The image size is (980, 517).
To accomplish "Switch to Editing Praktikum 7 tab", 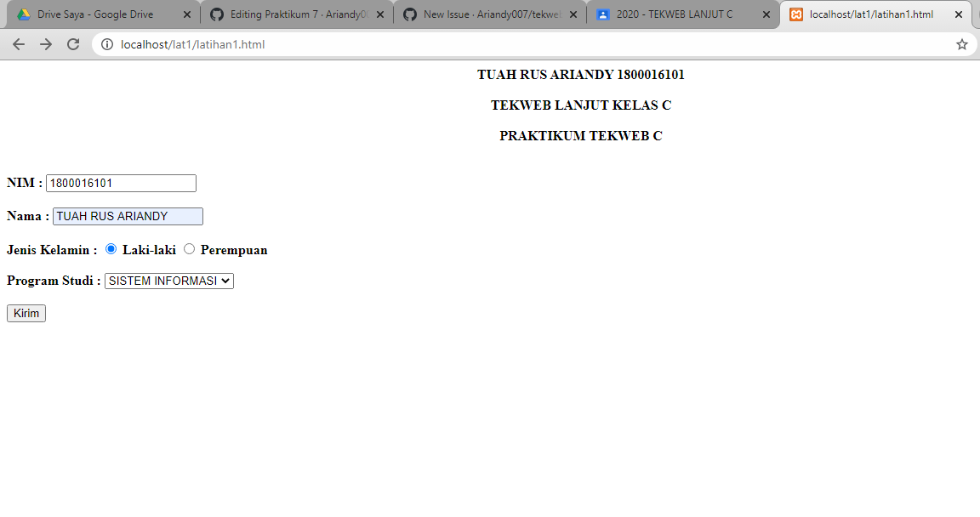I will (x=297, y=14).
